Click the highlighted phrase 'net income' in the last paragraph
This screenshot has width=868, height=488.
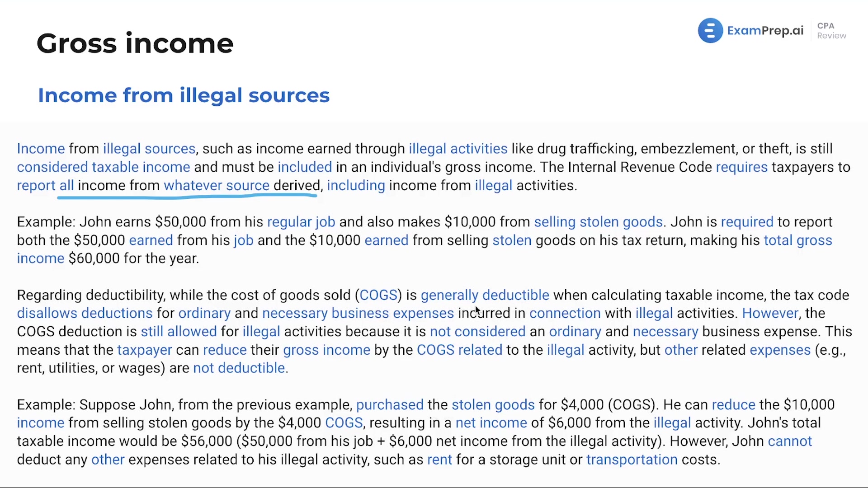click(491, 423)
